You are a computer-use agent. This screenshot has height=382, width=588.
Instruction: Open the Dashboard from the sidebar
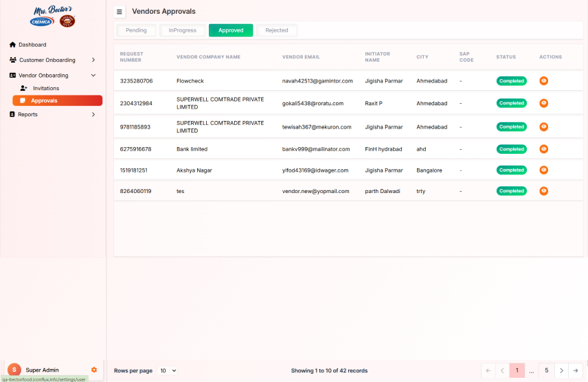(32, 45)
